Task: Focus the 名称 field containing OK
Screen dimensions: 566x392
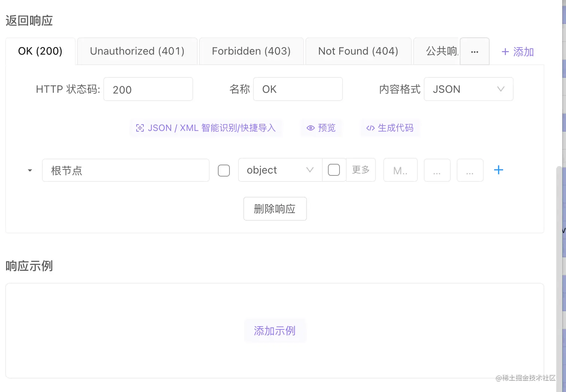Action: (298, 89)
